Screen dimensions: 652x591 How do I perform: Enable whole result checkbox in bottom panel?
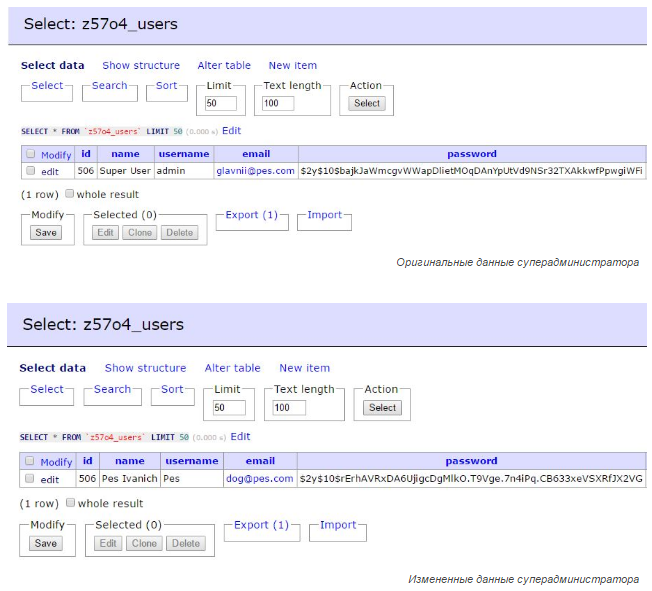click(71, 502)
